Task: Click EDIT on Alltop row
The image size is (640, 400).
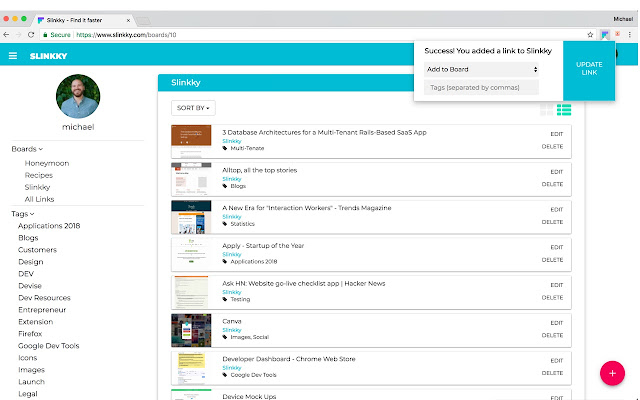Action: (x=556, y=172)
